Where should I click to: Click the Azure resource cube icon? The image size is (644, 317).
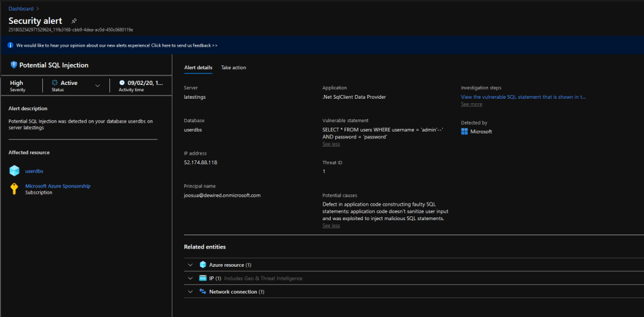[x=203, y=265]
